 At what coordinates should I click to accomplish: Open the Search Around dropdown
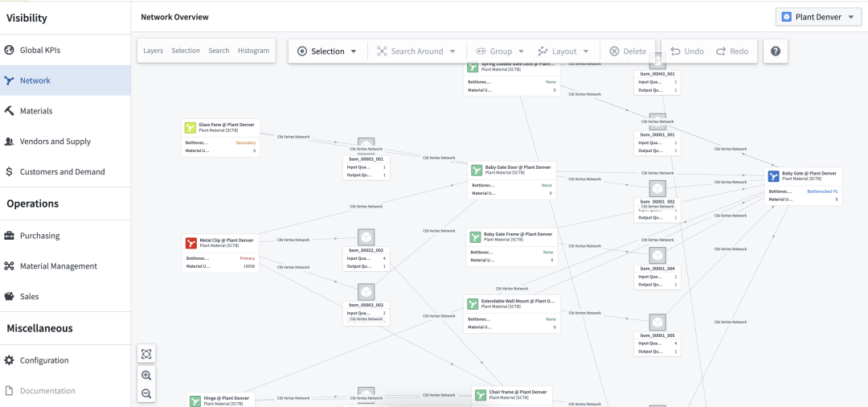pos(416,51)
